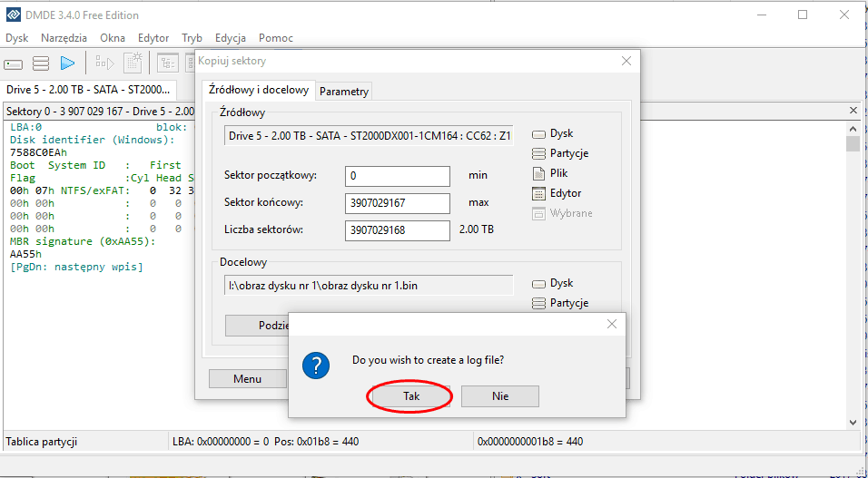Click the sector view vertical scrollbar
This screenshot has height=478, width=868.
853,272
